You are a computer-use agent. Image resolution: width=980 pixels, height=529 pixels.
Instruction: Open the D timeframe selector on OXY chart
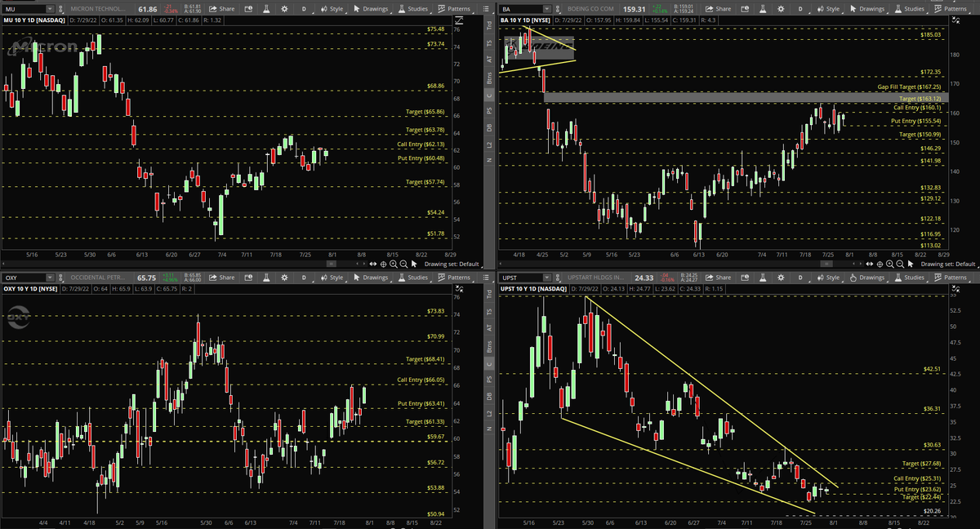coord(305,278)
